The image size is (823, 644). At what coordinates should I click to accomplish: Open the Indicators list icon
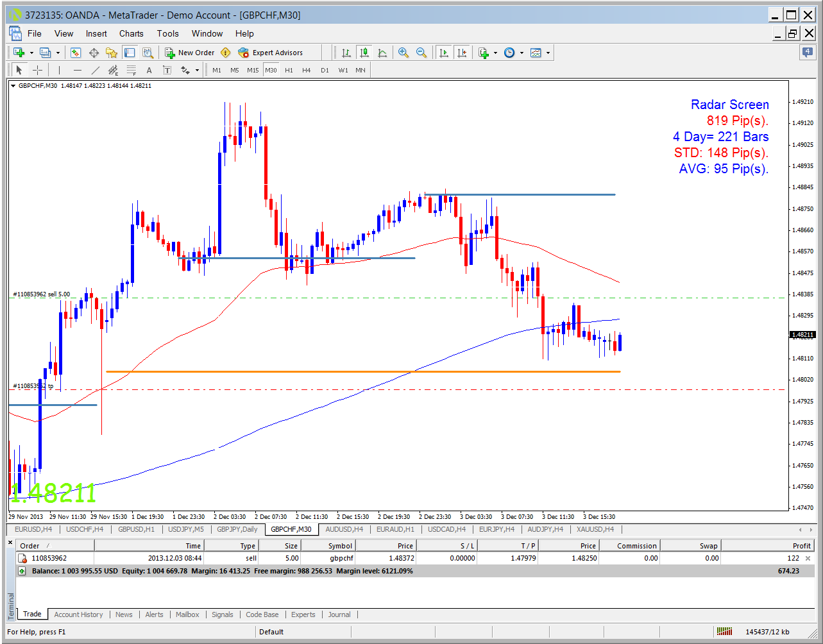point(484,53)
